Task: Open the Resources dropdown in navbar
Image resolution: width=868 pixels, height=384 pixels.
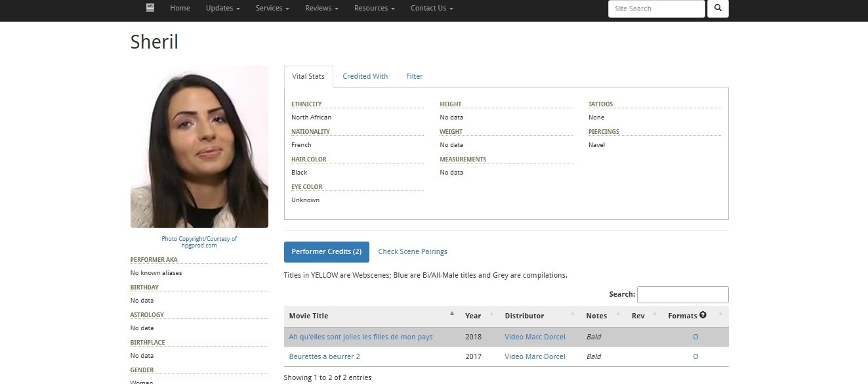Action: [374, 8]
